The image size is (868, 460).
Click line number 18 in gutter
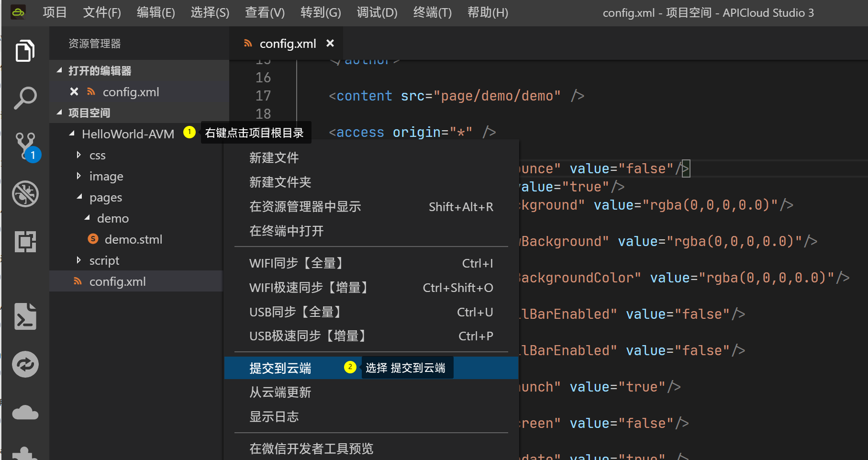coord(263,114)
